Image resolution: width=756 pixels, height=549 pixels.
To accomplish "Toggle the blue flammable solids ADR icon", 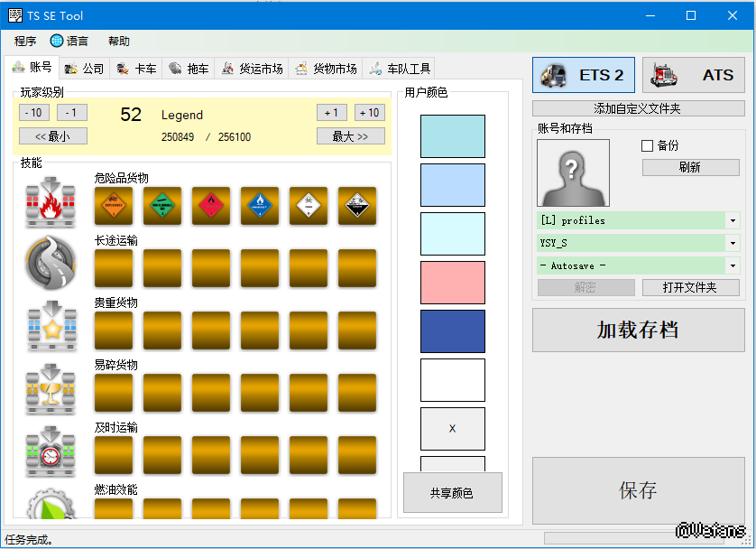I will pos(260,206).
